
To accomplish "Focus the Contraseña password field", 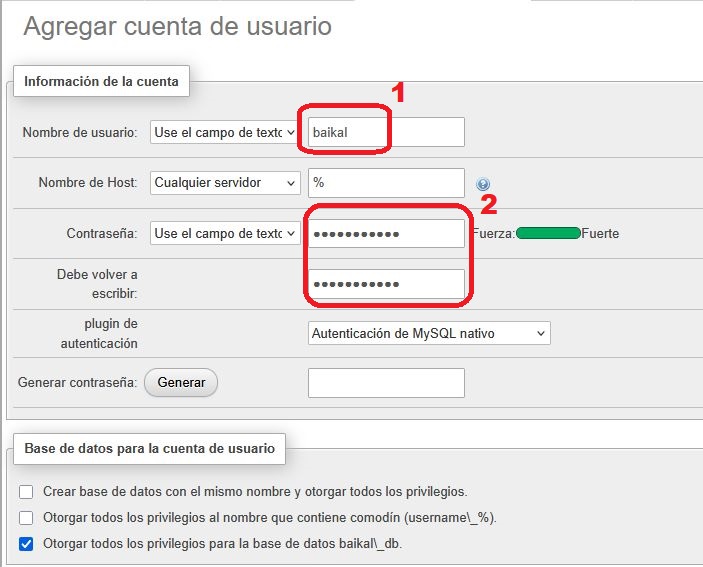I will pyautogui.click(x=385, y=234).
